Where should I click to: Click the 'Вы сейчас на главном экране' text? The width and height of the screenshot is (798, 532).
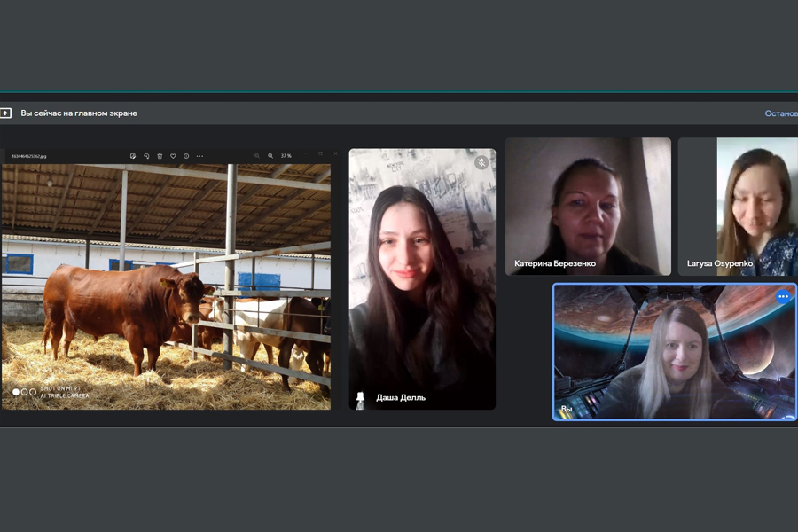point(79,113)
